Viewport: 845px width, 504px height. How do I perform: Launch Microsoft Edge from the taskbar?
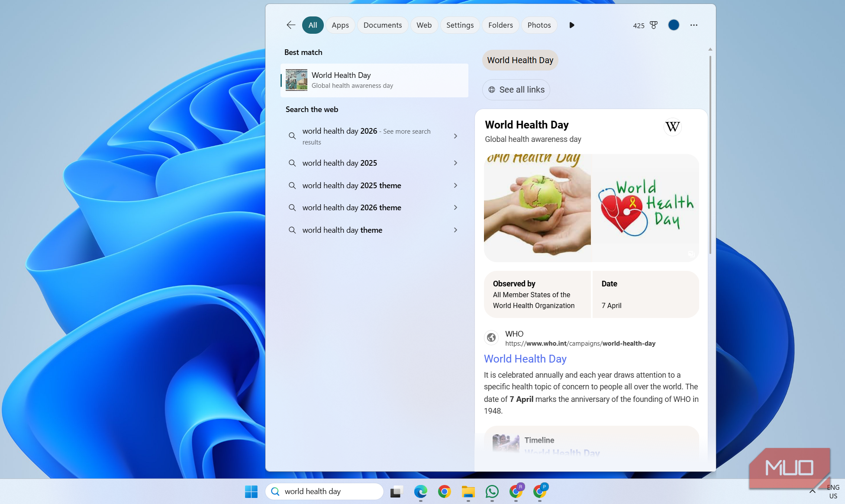tap(420, 491)
